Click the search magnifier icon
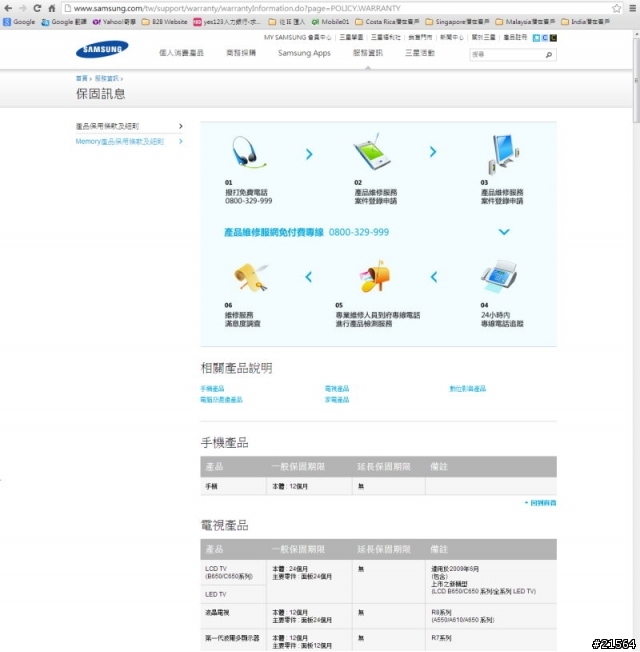The image size is (640, 652). click(549, 54)
